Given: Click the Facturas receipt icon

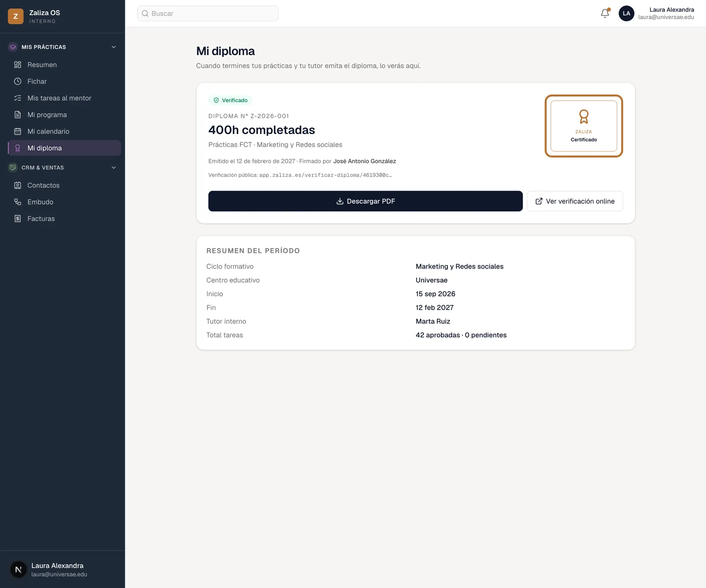Looking at the screenshot, I should (18, 219).
